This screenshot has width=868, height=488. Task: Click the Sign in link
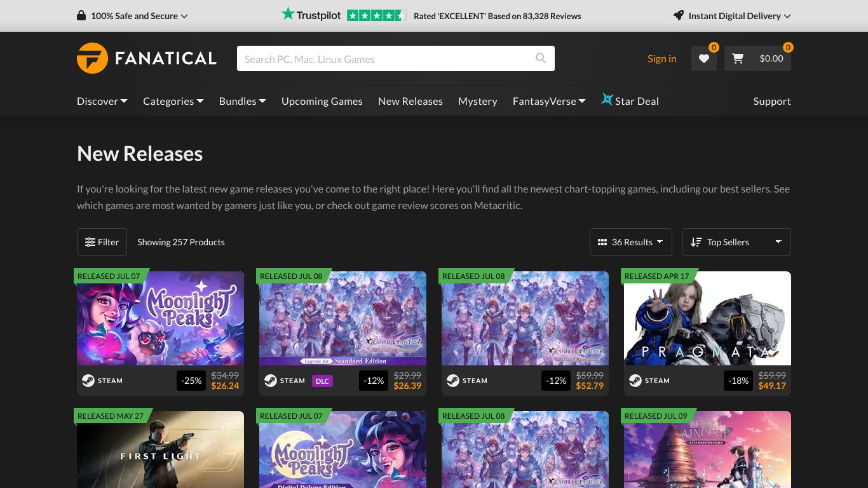[x=662, y=58]
